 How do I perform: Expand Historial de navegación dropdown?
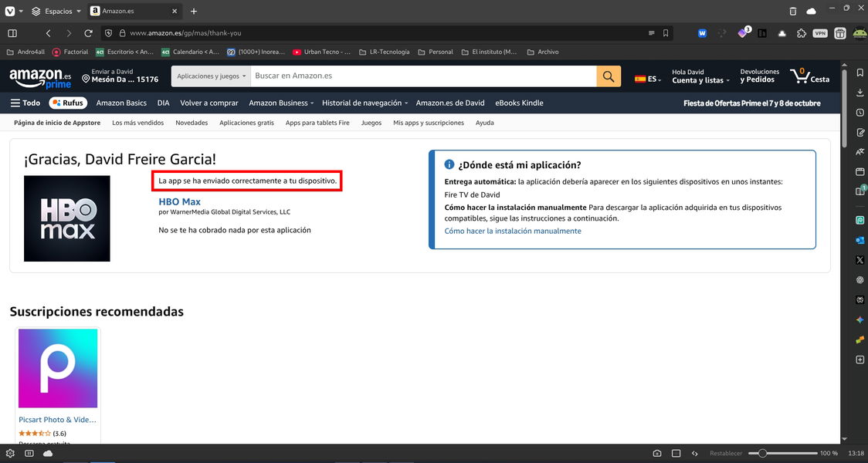(x=365, y=103)
